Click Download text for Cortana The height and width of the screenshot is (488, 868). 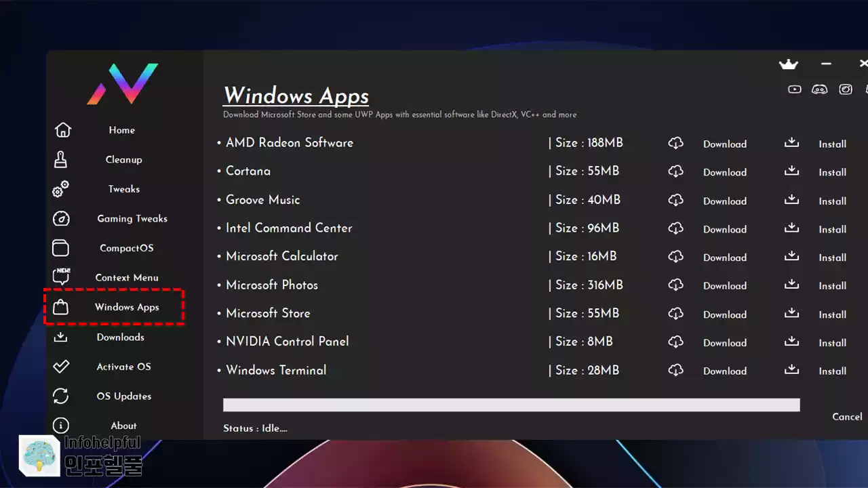[x=725, y=173]
